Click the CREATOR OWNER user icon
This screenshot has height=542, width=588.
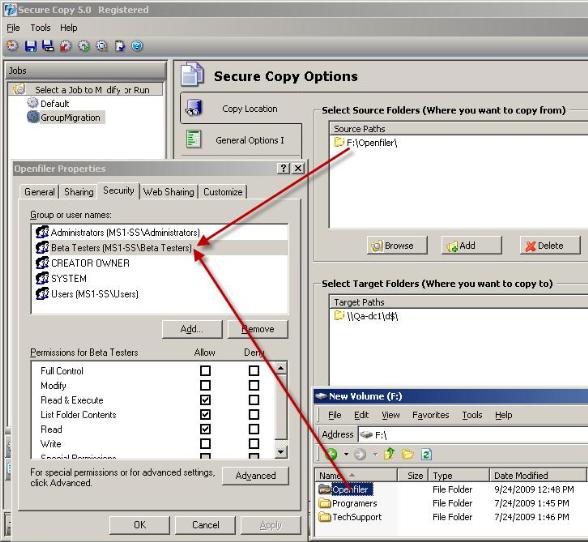pyautogui.click(x=42, y=263)
